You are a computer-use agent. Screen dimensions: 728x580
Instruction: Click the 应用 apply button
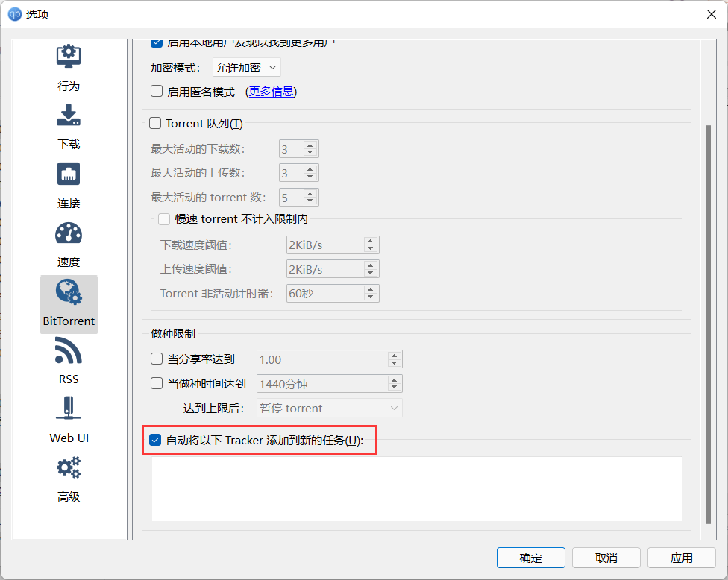tap(681, 558)
